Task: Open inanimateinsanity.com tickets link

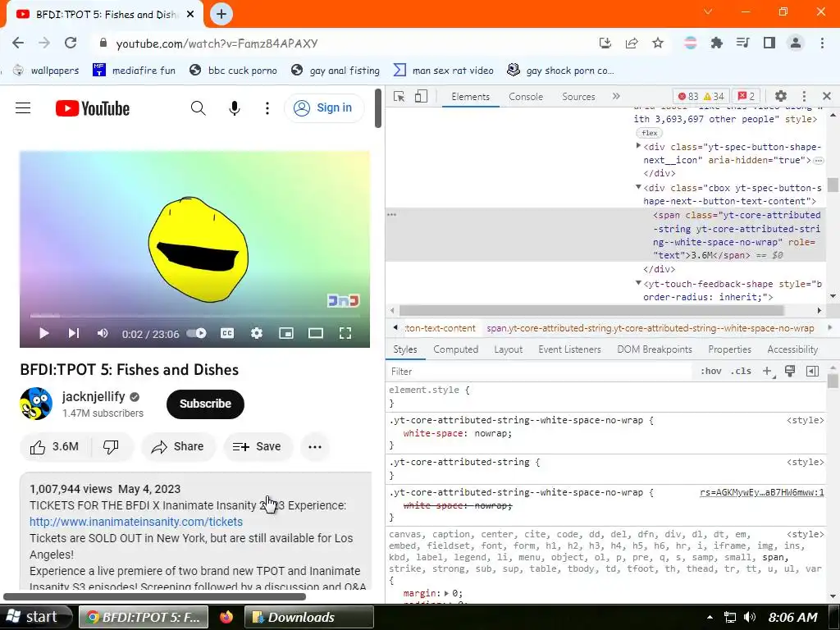Action: pyautogui.click(x=136, y=522)
